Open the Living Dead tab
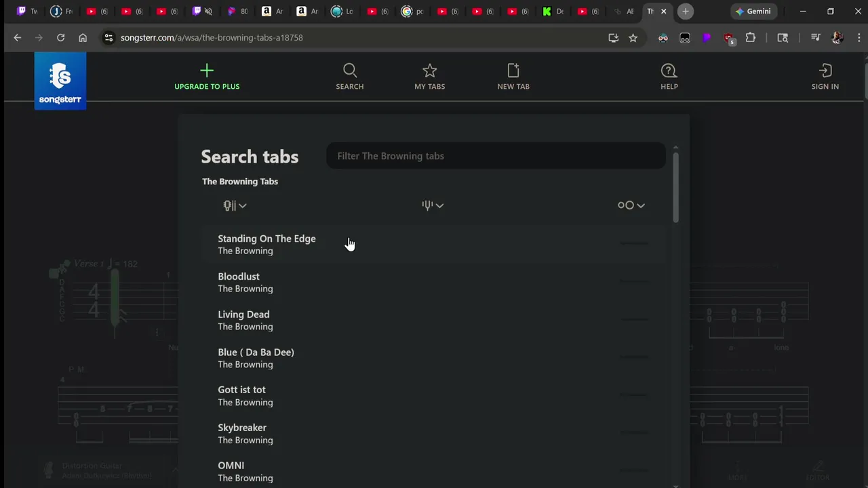The width and height of the screenshot is (868, 488). point(434,320)
